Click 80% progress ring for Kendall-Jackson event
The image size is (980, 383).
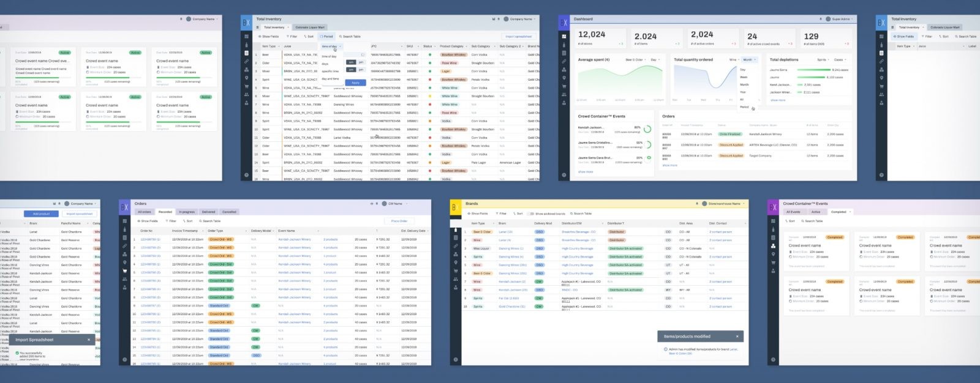pyautogui.click(x=647, y=129)
